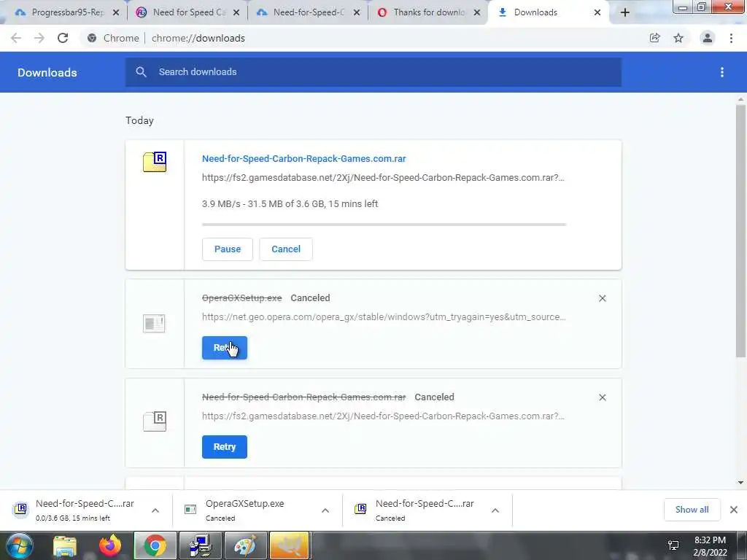Open the computer/network app in taskbar
Viewport: 747px width, 560px height.
pyautogui.click(x=200, y=545)
